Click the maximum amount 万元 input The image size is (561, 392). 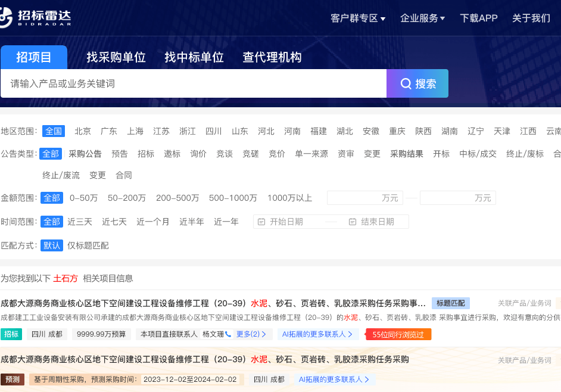point(458,198)
